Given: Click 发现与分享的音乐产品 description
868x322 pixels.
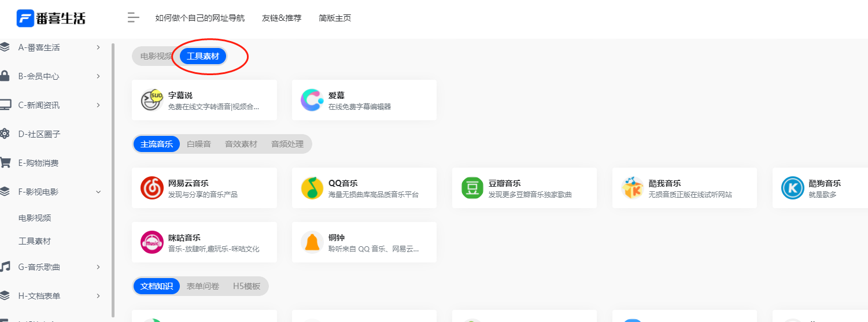Looking at the screenshot, I should click(203, 194).
